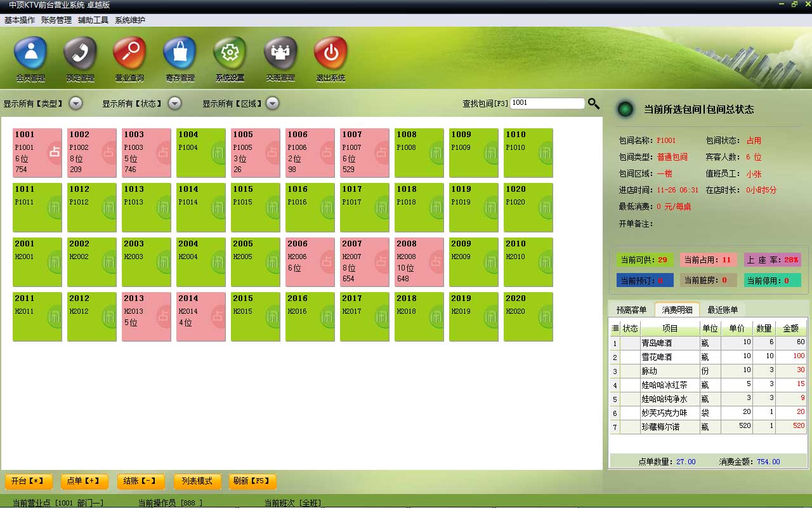The width and height of the screenshot is (812, 508).
Task: Expand the 显示所有【状态】 dropdown
Action: (x=174, y=104)
